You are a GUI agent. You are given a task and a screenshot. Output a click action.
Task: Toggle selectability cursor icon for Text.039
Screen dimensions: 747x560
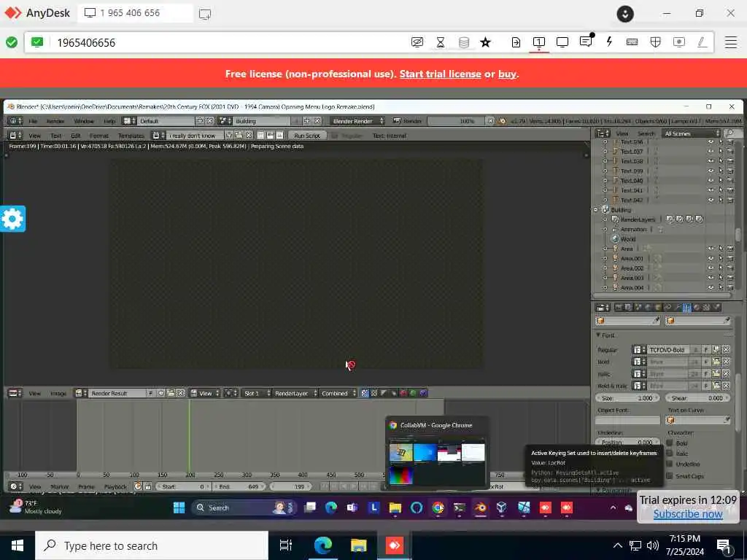(x=721, y=171)
